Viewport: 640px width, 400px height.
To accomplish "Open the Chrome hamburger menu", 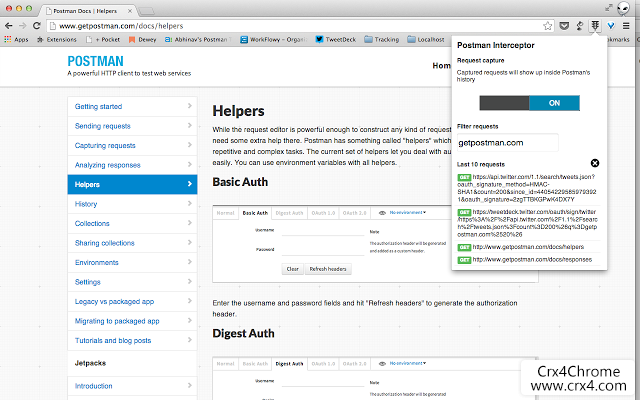I will pos(626,26).
